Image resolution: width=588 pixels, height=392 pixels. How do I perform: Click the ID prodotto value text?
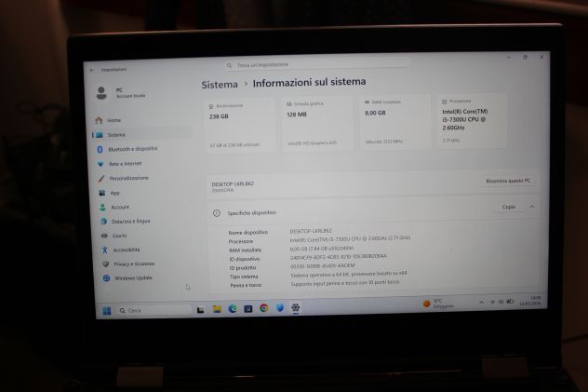(323, 265)
